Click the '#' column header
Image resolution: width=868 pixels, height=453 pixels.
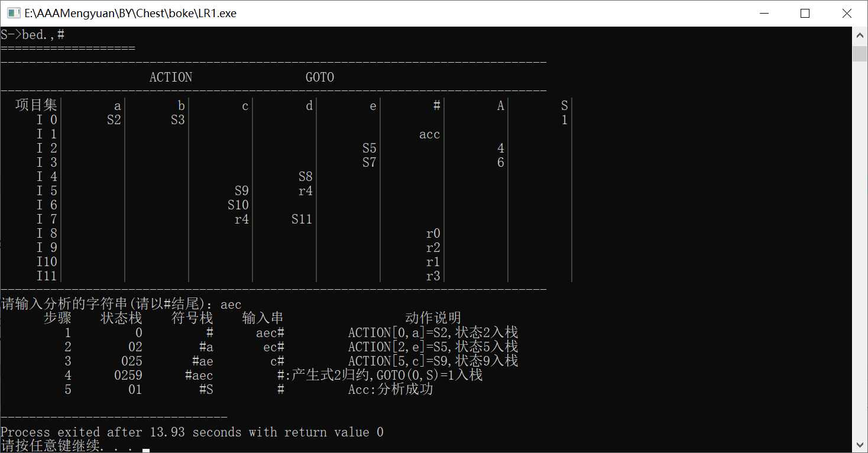[x=437, y=106]
